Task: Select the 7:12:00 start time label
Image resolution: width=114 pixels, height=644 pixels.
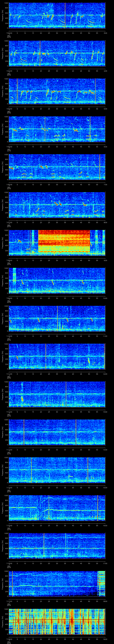Action: 9,412
